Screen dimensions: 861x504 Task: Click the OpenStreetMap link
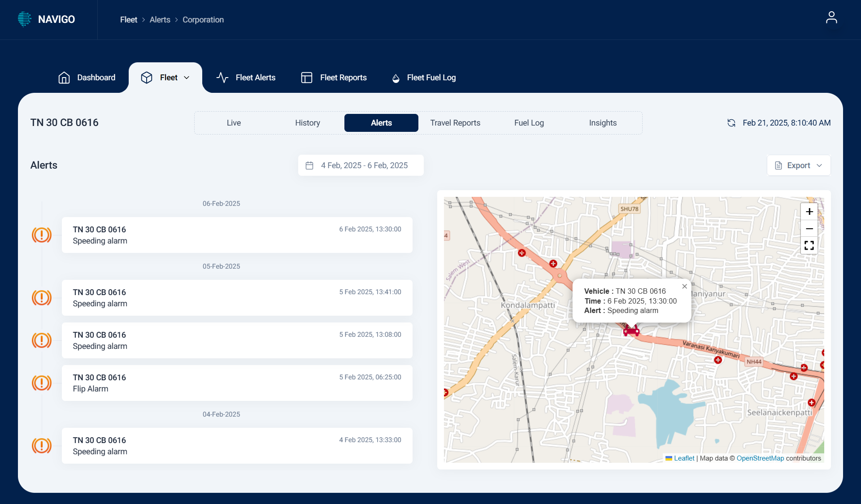760,458
